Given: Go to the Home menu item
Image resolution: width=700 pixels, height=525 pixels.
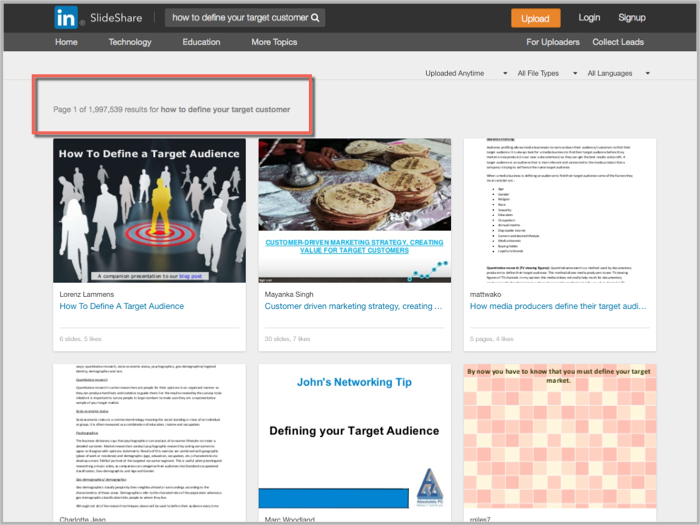Looking at the screenshot, I should [66, 42].
